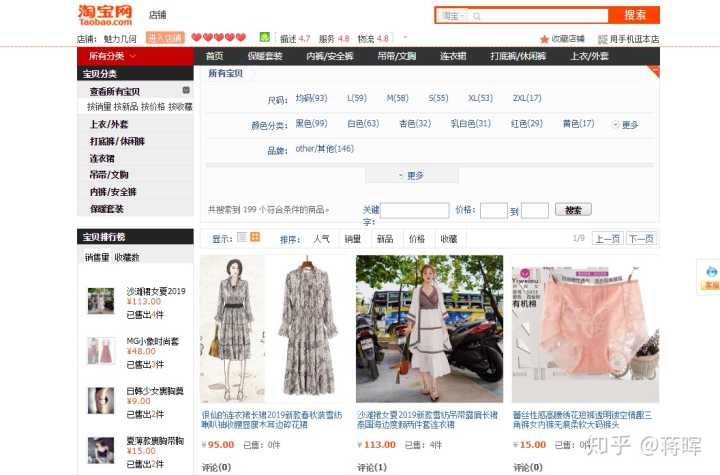Screen dimensions: 720x475
Task: Click the orange 搜索 search button
Action: (635, 15)
